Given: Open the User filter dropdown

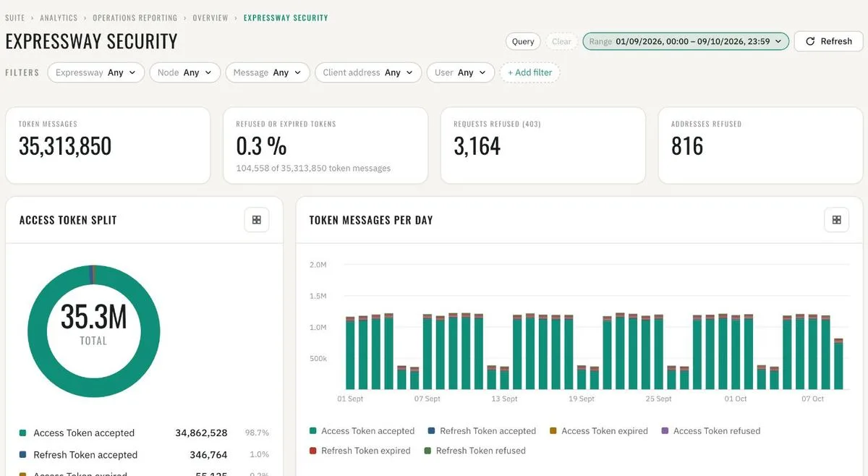Looking at the screenshot, I should point(461,72).
